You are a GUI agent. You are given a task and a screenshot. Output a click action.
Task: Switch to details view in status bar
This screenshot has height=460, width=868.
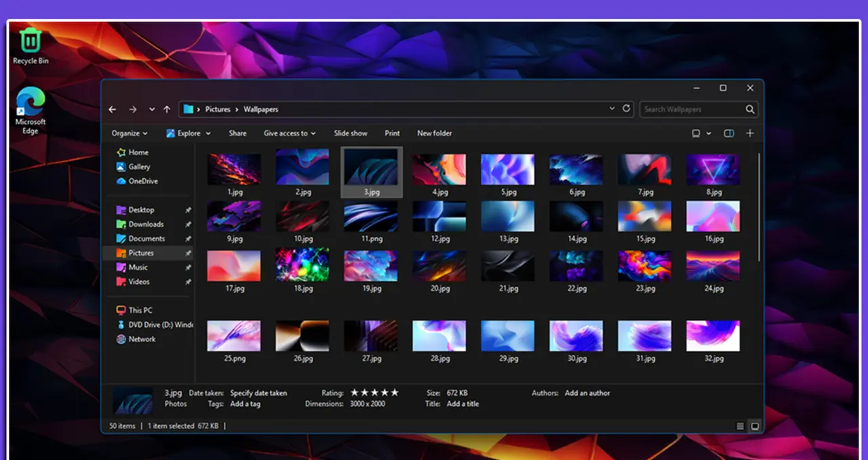coord(740,426)
